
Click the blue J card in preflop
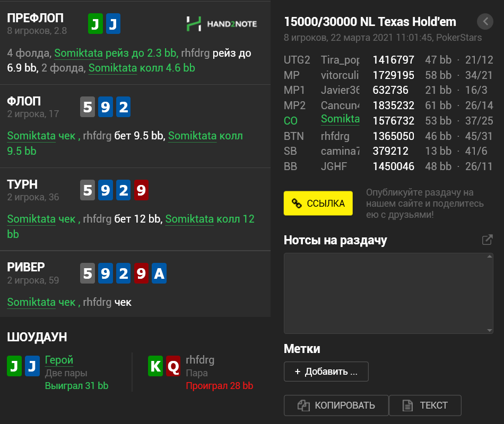(113, 24)
